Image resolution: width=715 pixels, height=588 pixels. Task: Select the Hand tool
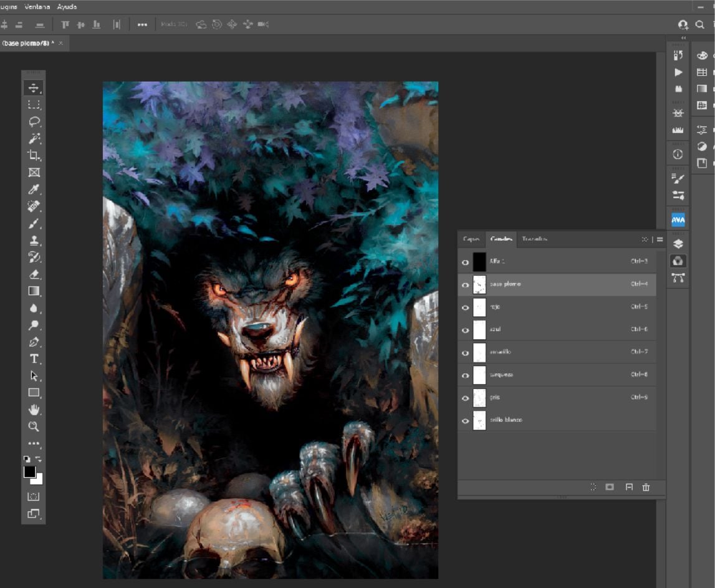coord(34,410)
